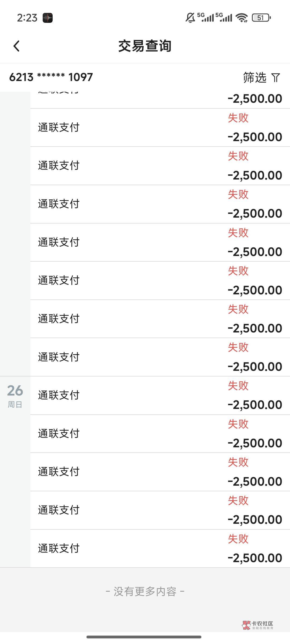This screenshot has height=644, width=290.
Task: Tap the 交易查询 page title
Action: pos(145,46)
